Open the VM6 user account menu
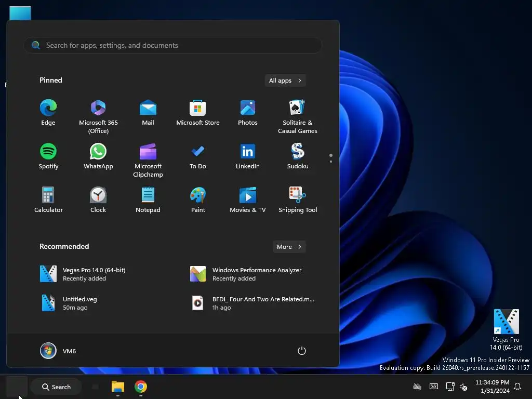This screenshot has width=532, height=399. pyautogui.click(x=58, y=351)
